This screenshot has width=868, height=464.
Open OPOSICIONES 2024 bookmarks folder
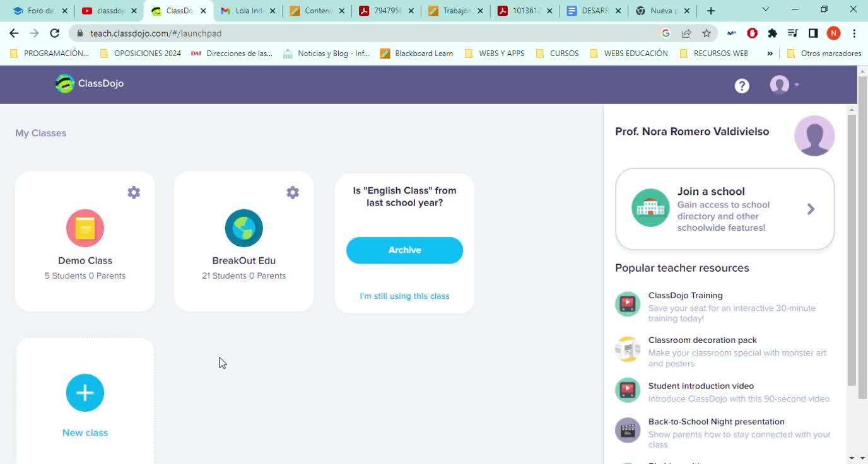(x=141, y=54)
